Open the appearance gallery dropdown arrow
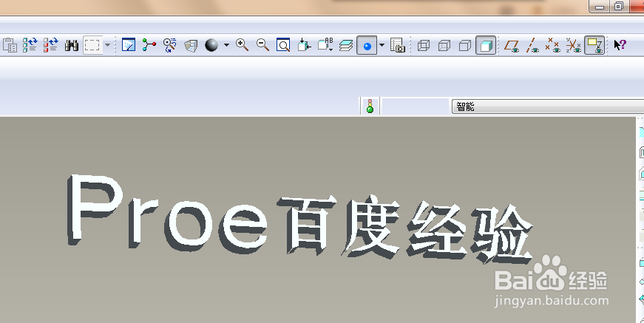 pyautogui.click(x=226, y=45)
